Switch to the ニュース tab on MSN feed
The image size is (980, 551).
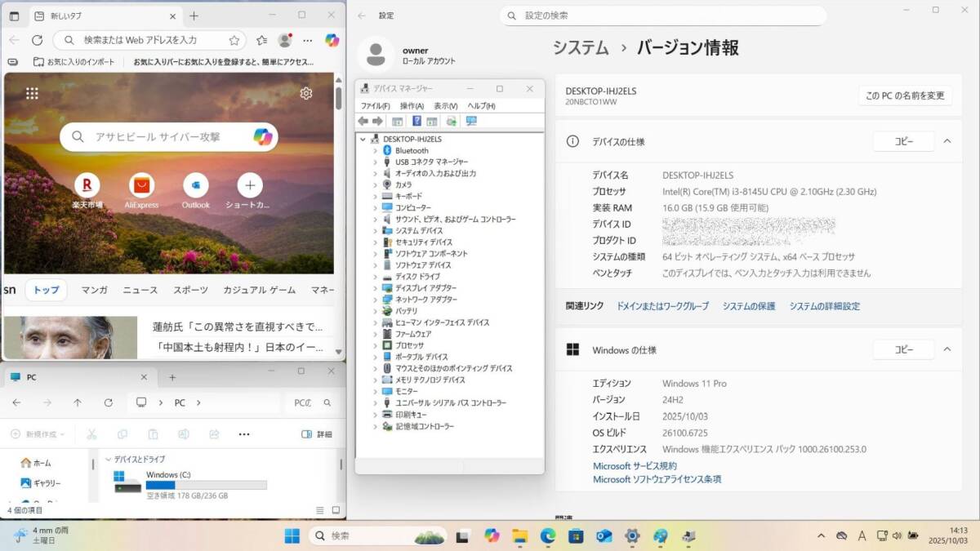[x=140, y=290]
